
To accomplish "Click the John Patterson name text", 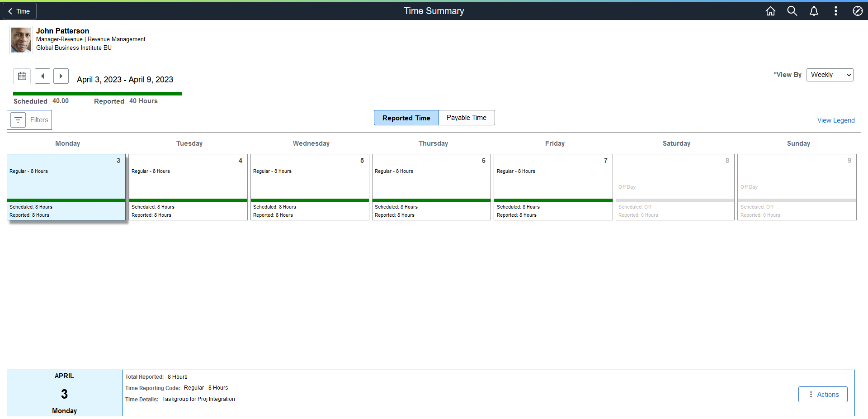I will pos(62,31).
